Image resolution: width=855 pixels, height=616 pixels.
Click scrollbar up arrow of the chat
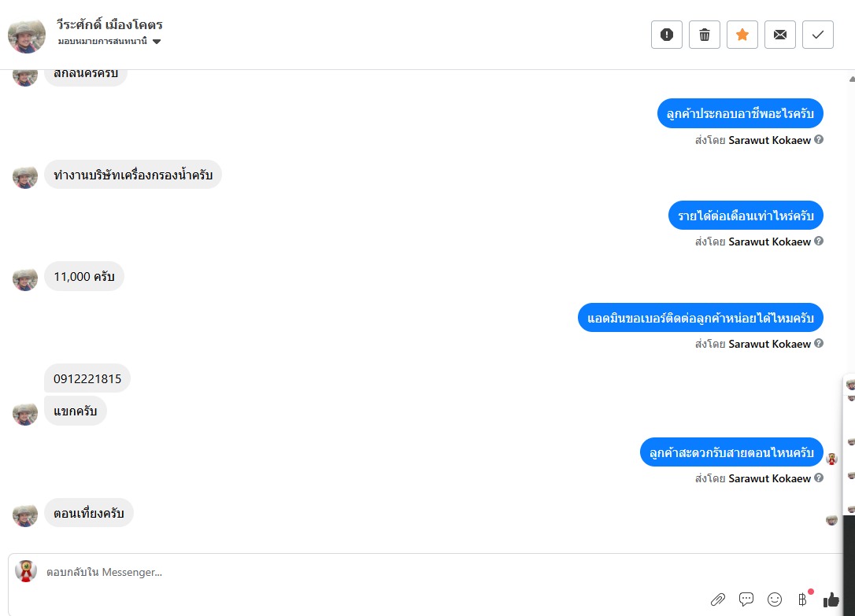click(x=851, y=79)
